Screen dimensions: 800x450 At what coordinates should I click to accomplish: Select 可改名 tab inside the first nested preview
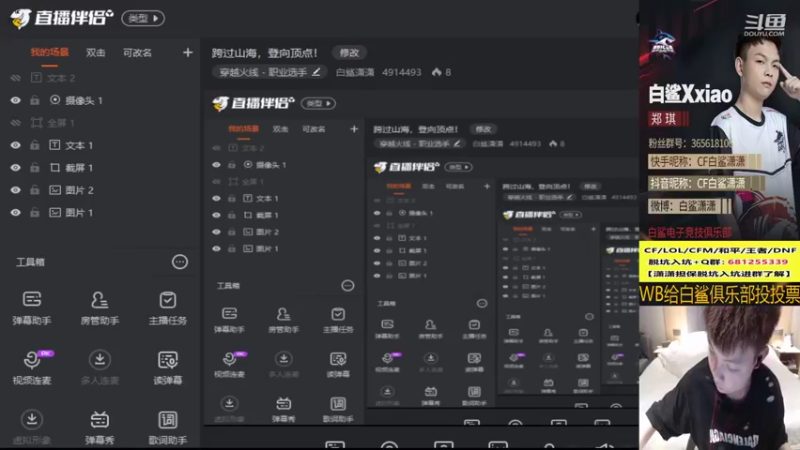point(313,129)
